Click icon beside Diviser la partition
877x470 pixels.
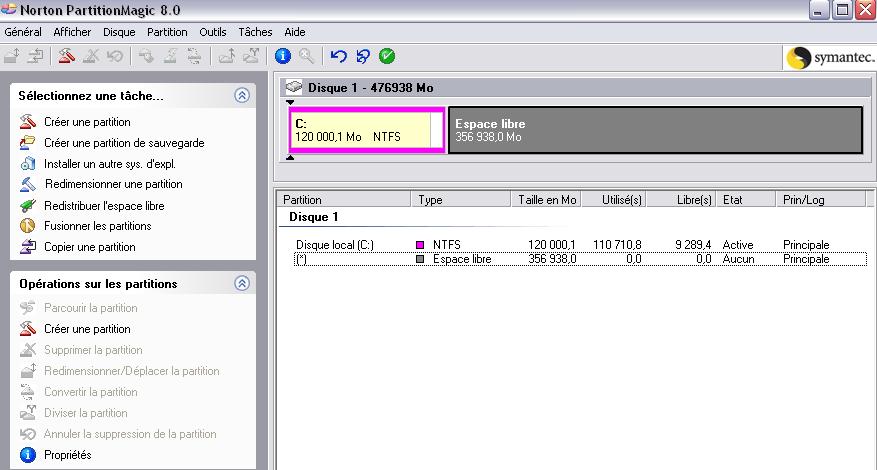click(x=27, y=413)
